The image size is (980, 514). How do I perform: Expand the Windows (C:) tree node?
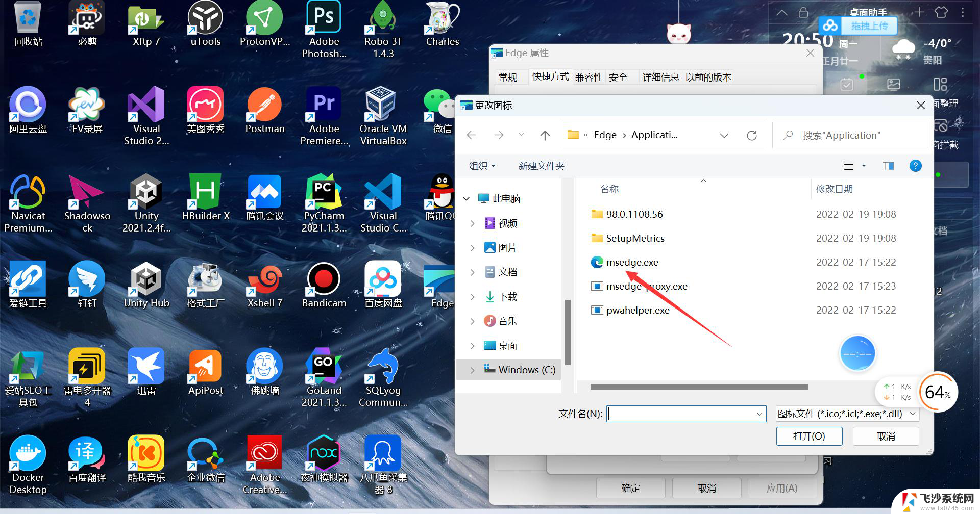point(472,370)
